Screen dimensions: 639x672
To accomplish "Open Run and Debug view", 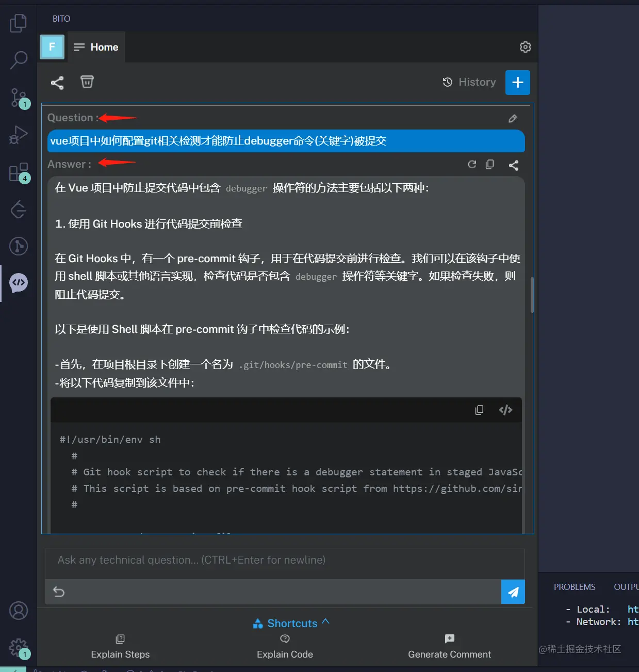I will (x=19, y=135).
